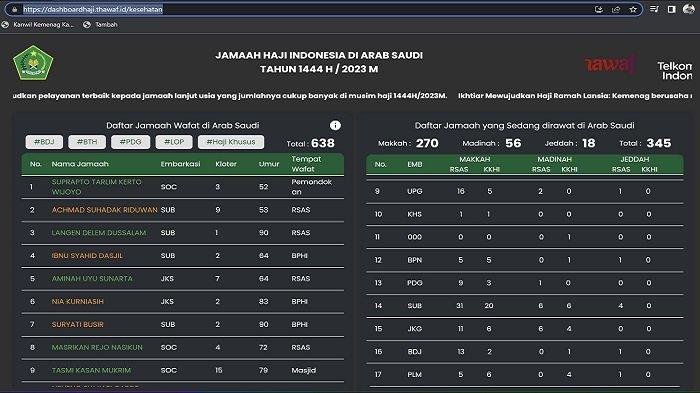Click the Jeddah count 18
Viewport: 700px width, 393px height.
(x=588, y=143)
